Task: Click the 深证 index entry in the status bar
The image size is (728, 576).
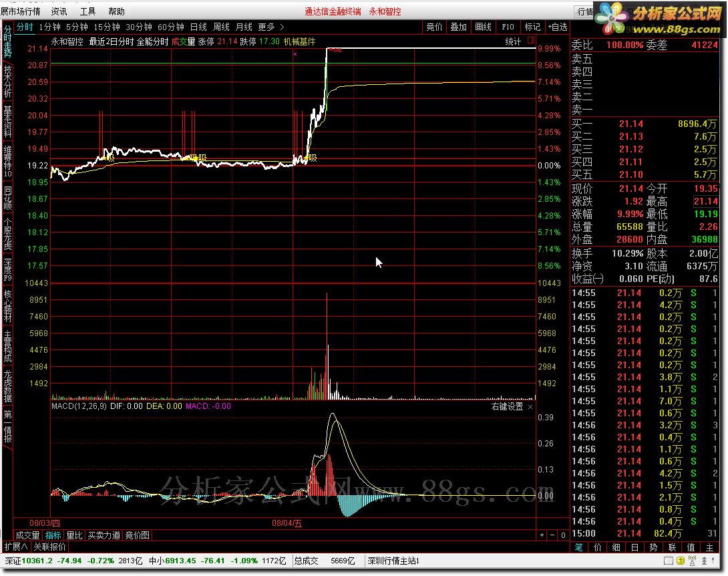Action: tap(73, 561)
